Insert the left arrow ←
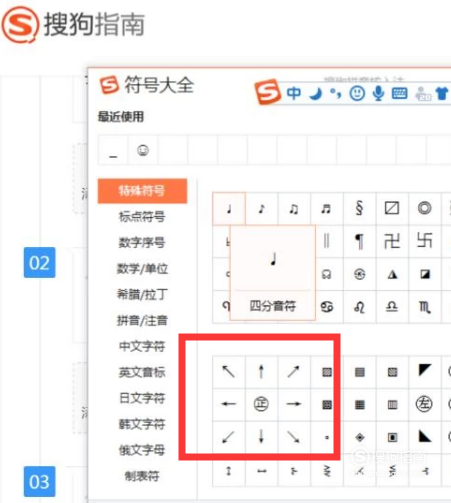Screen dimensions: 451x503 [229, 404]
